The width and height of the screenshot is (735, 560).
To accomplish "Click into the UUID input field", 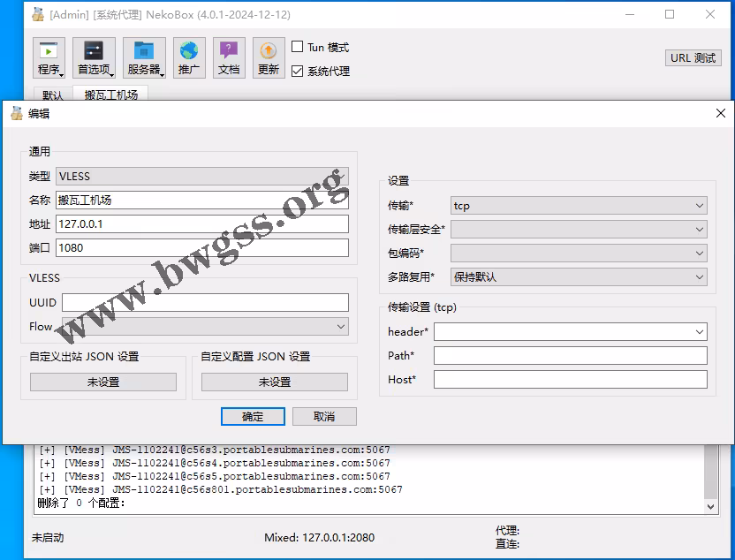I will click(x=205, y=303).
